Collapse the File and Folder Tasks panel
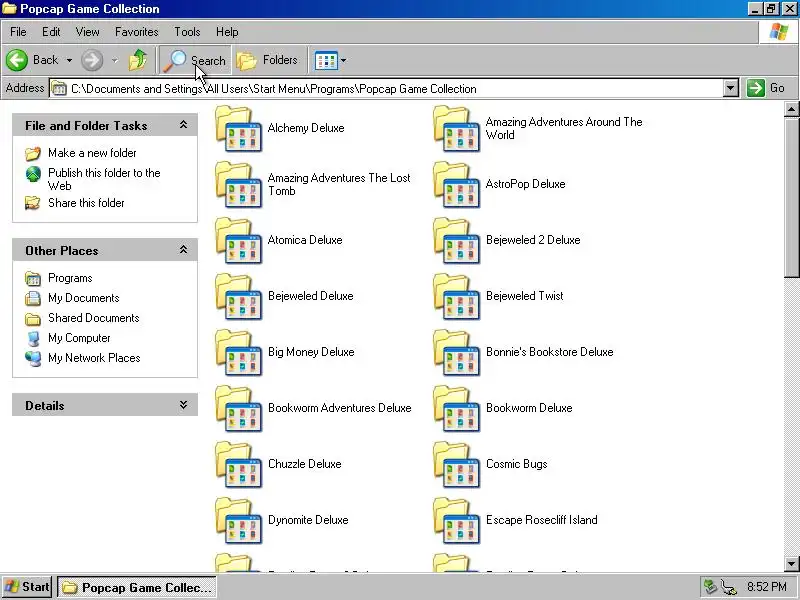The image size is (800, 600). 183,125
